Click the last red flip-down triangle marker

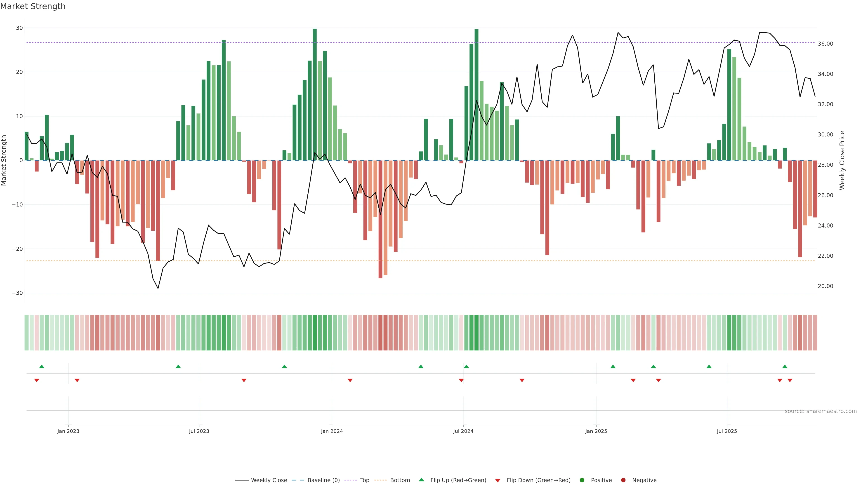point(790,380)
